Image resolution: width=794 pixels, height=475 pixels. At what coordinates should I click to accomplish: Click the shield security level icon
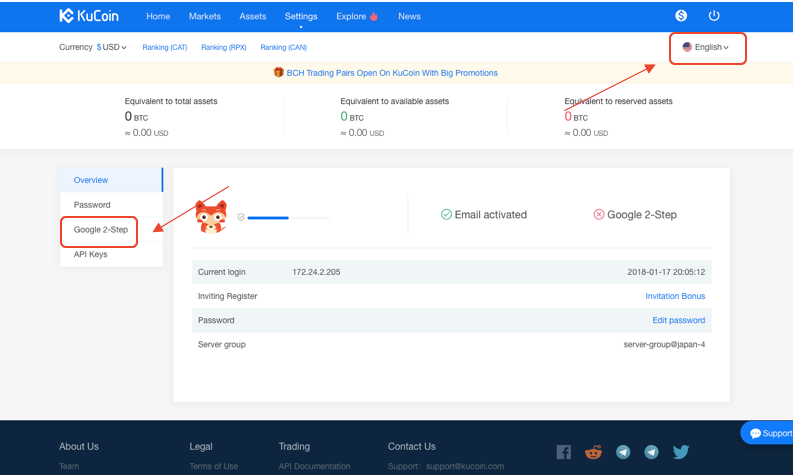[x=241, y=217]
